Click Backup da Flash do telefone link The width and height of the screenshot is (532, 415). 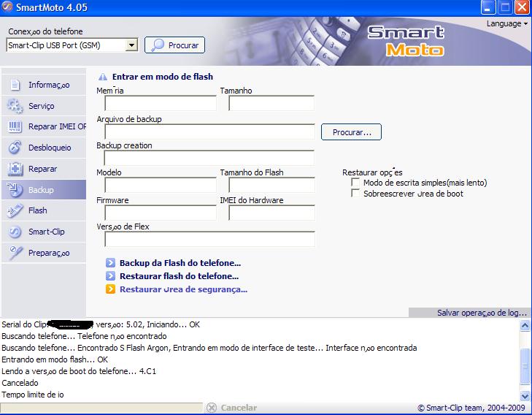(180, 263)
